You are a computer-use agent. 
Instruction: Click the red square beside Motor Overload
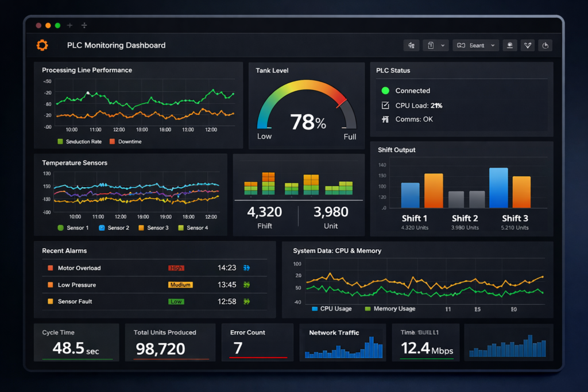(51, 268)
